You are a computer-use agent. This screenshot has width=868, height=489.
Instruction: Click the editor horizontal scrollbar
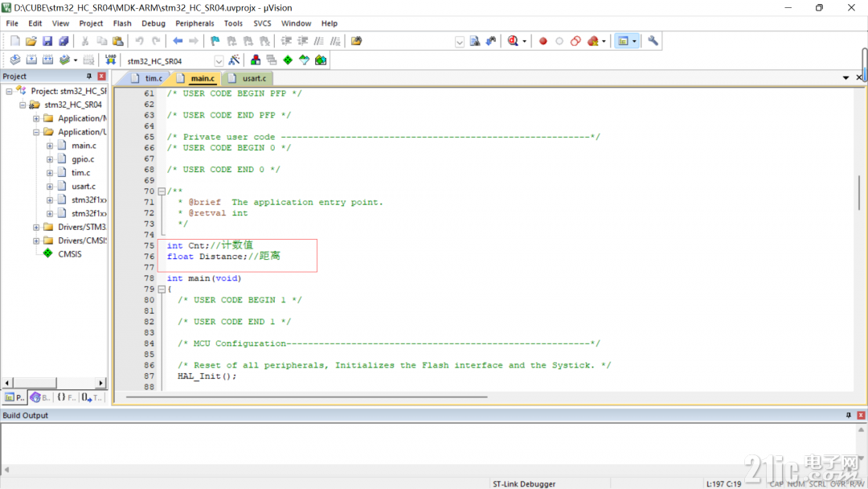[x=306, y=397]
